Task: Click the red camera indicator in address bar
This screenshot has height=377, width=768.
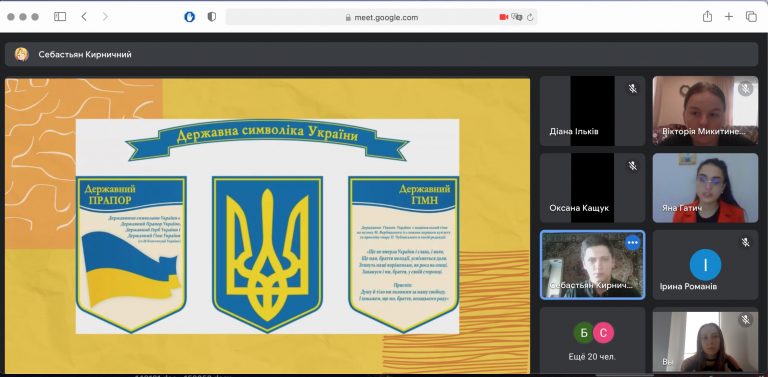Action: [x=504, y=17]
